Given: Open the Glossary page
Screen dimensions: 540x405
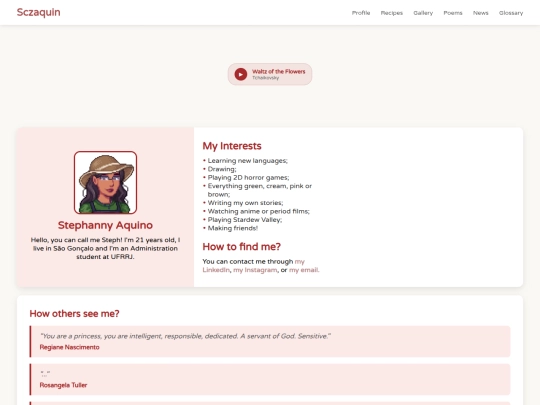Looking at the screenshot, I should (511, 13).
